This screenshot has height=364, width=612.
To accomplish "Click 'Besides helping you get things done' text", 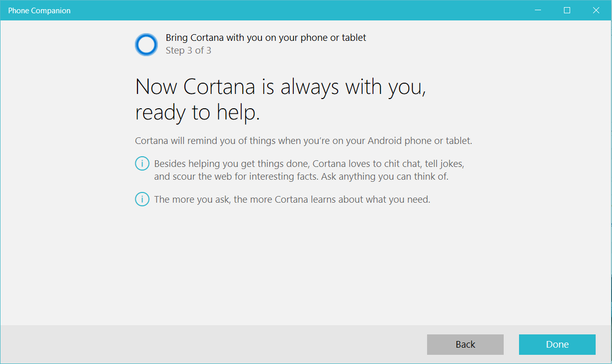I will (x=309, y=170).
